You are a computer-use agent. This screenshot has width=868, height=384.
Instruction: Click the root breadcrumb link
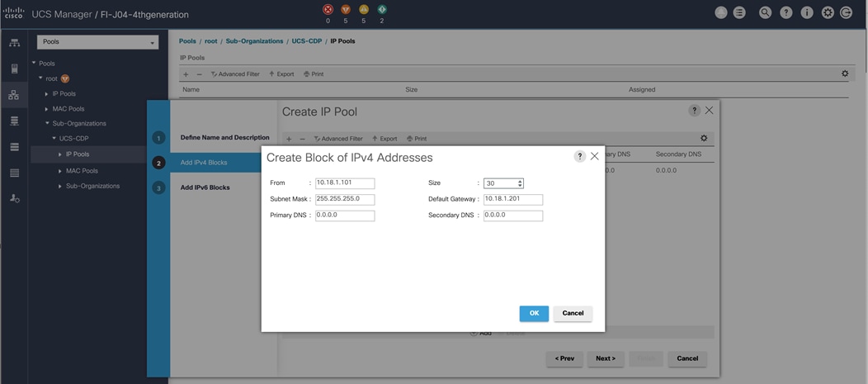tap(211, 41)
